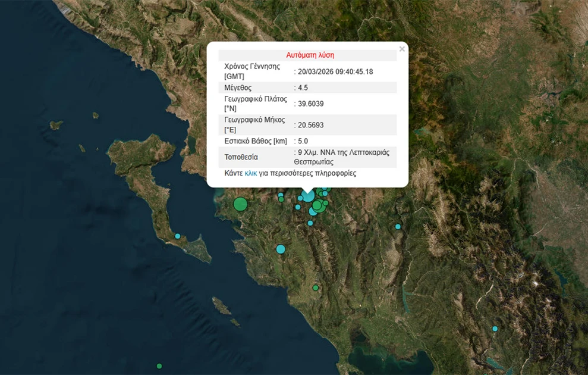The width and height of the screenshot is (588, 375).
Task: Select the large green marker west of cluster
Action: (x=240, y=204)
